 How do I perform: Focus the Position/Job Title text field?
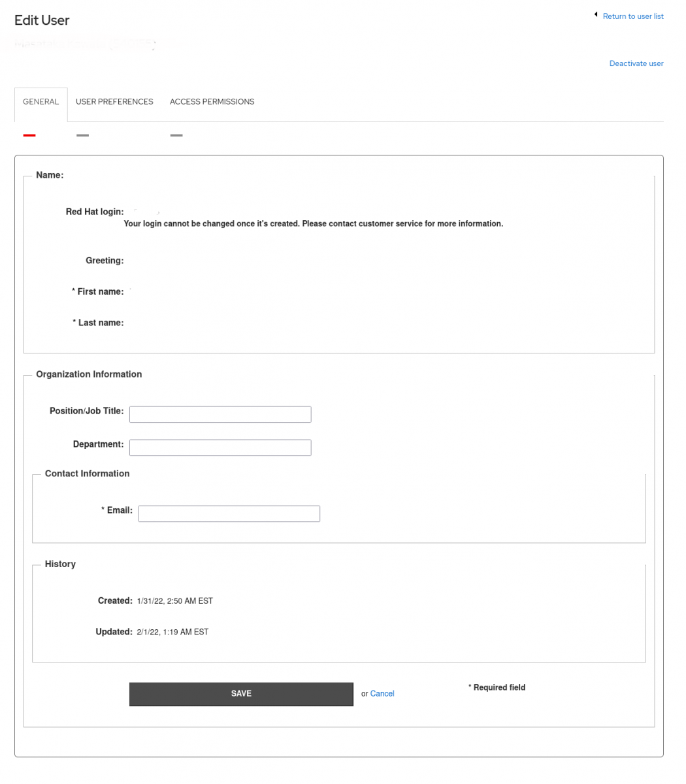click(220, 414)
